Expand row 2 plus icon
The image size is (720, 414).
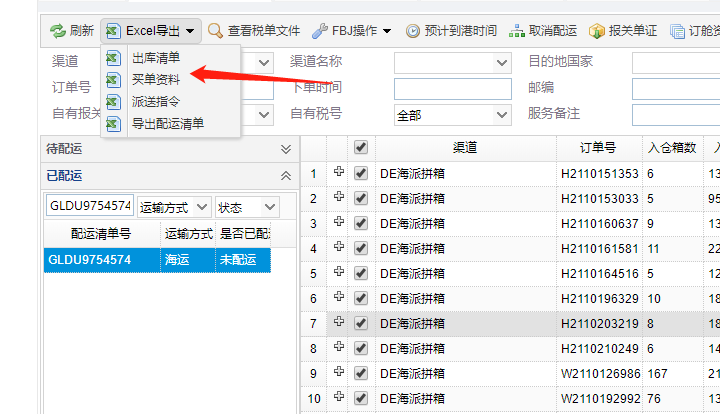339,196
